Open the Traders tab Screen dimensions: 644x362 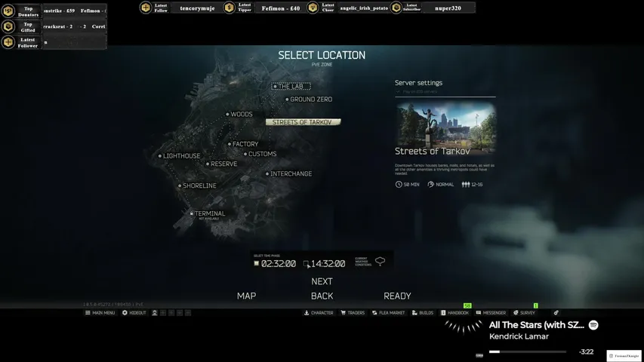coord(353,313)
